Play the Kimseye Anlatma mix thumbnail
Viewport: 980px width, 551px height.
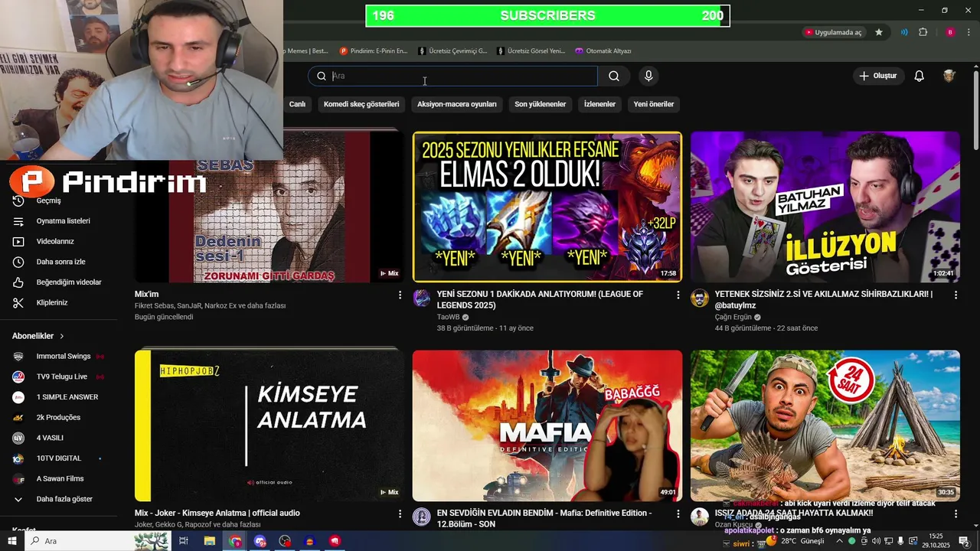coord(269,425)
